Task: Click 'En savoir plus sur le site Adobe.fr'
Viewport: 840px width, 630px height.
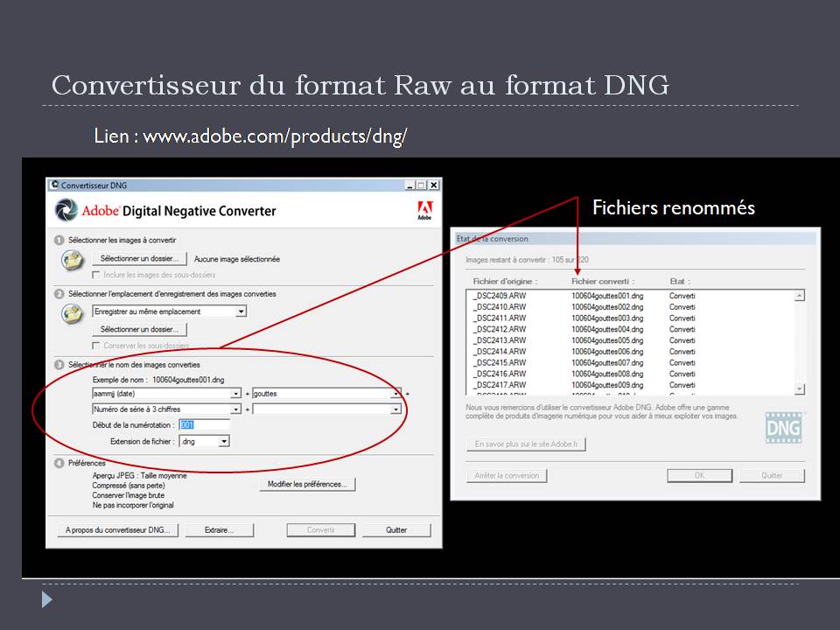Action: (x=526, y=444)
